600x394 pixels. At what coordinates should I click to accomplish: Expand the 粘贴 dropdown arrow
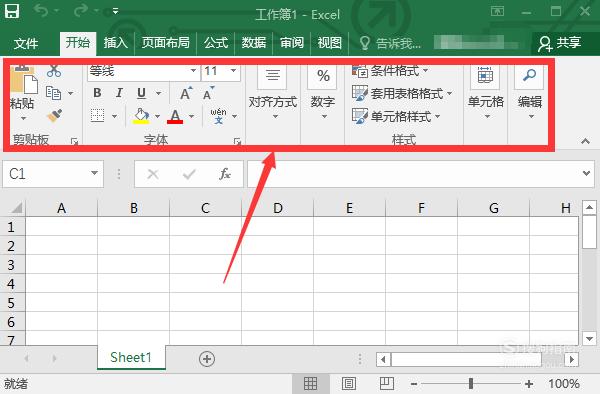click(23, 118)
